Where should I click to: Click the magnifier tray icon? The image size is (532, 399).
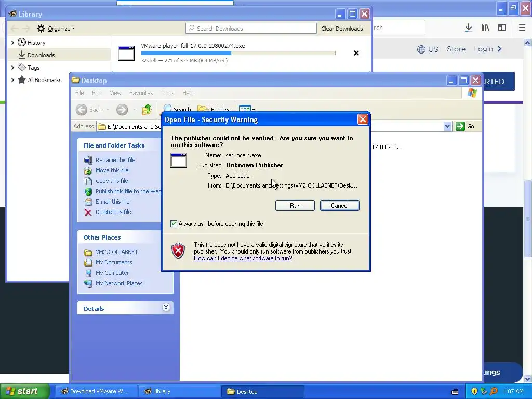494,391
